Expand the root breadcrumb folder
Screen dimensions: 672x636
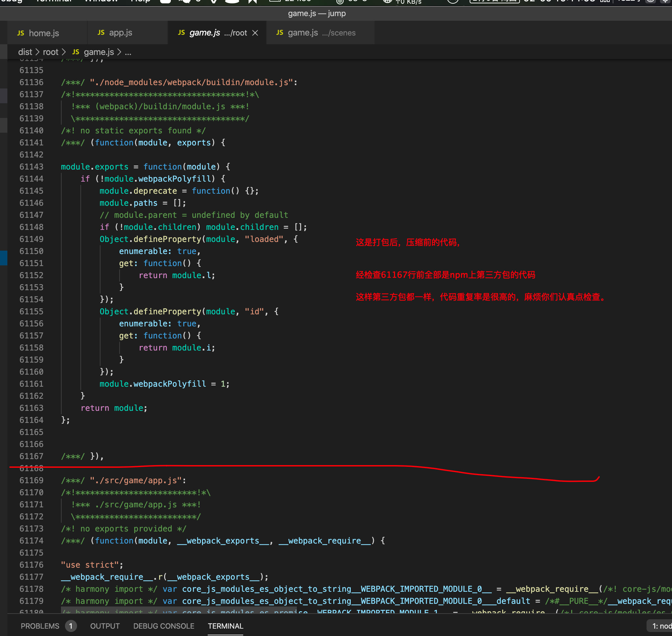[51, 52]
